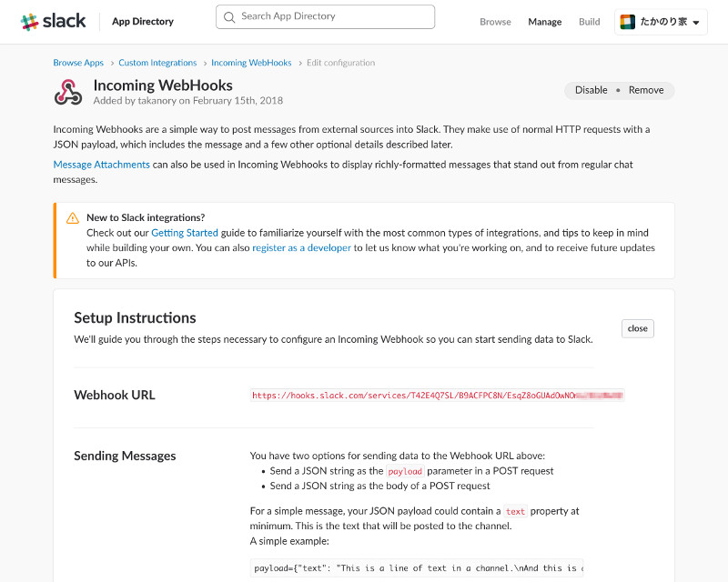This screenshot has height=582, width=728.
Task: Click the 'Added by takanory' date text
Action: (x=188, y=101)
